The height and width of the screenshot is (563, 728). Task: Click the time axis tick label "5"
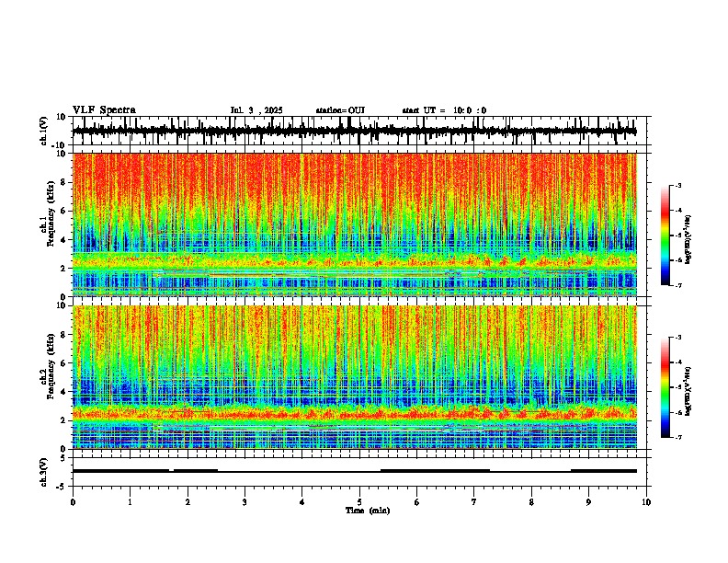click(359, 502)
